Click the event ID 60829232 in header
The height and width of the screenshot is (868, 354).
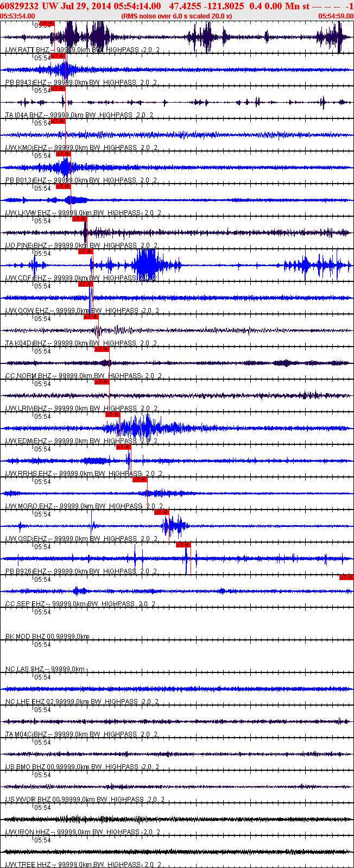(20, 5)
